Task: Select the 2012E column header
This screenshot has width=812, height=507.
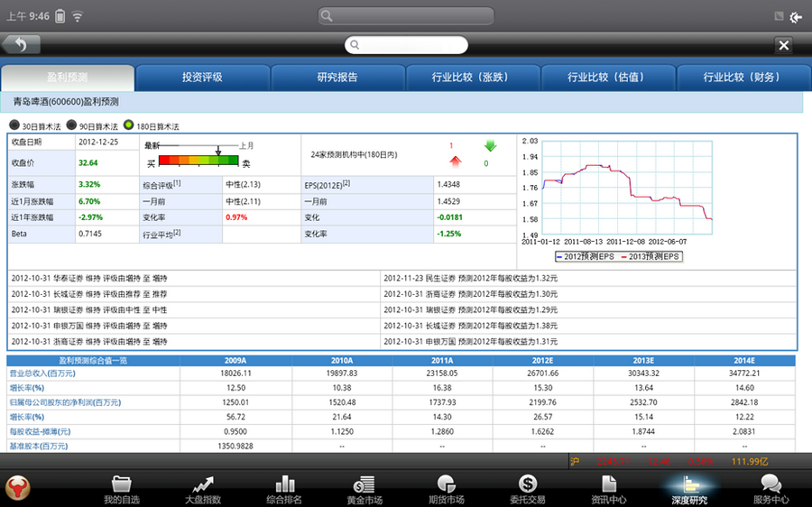Action: pyautogui.click(x=543, y=361)
